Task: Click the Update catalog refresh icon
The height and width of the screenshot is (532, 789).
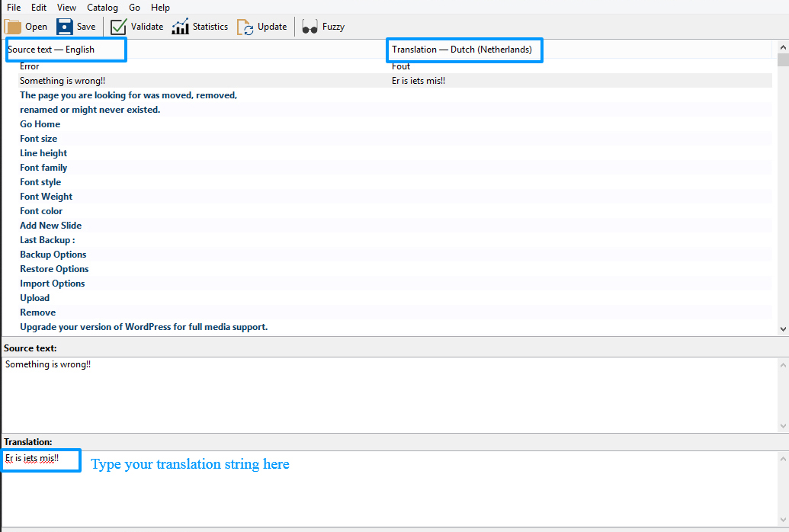Action: [245, 27]
